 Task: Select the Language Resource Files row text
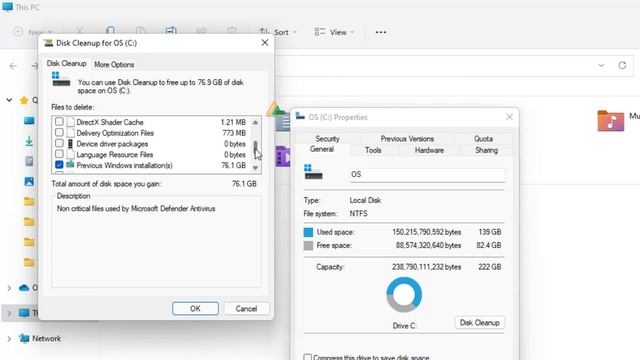point(115,155)
